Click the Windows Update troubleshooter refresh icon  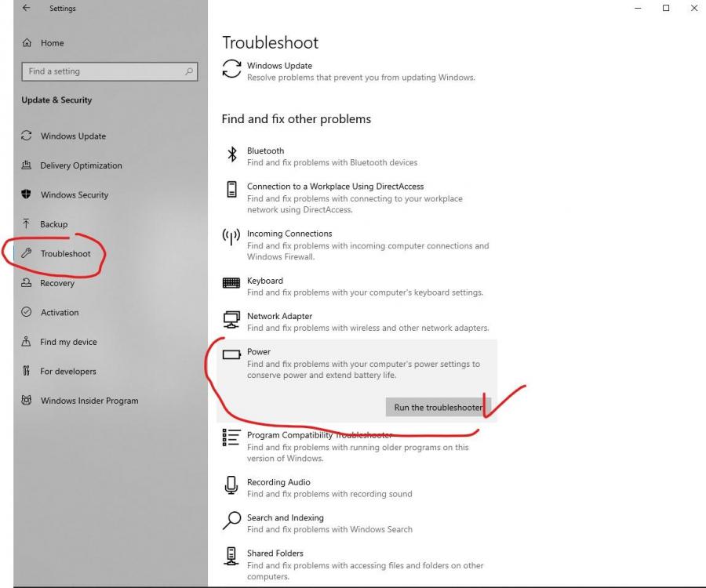[231, 69]
